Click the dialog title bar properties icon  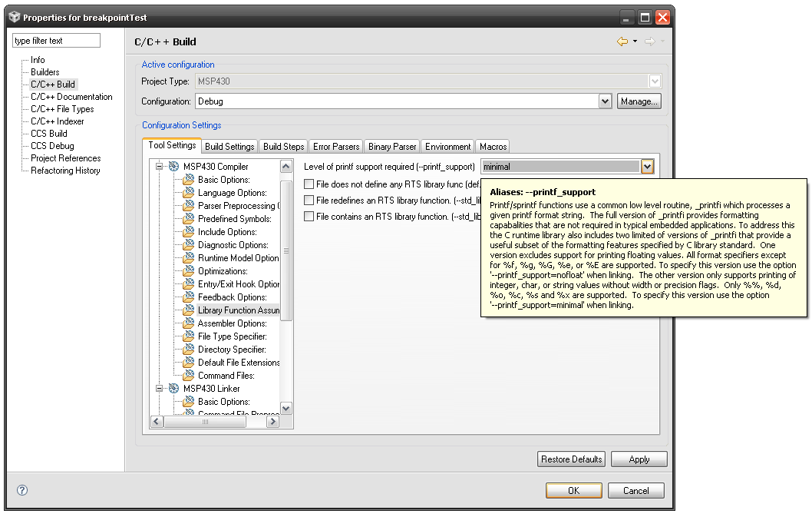coord(14,17)
